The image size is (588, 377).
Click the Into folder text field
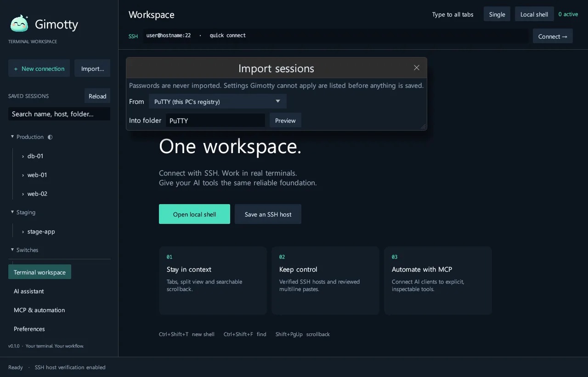coord(215,120)
